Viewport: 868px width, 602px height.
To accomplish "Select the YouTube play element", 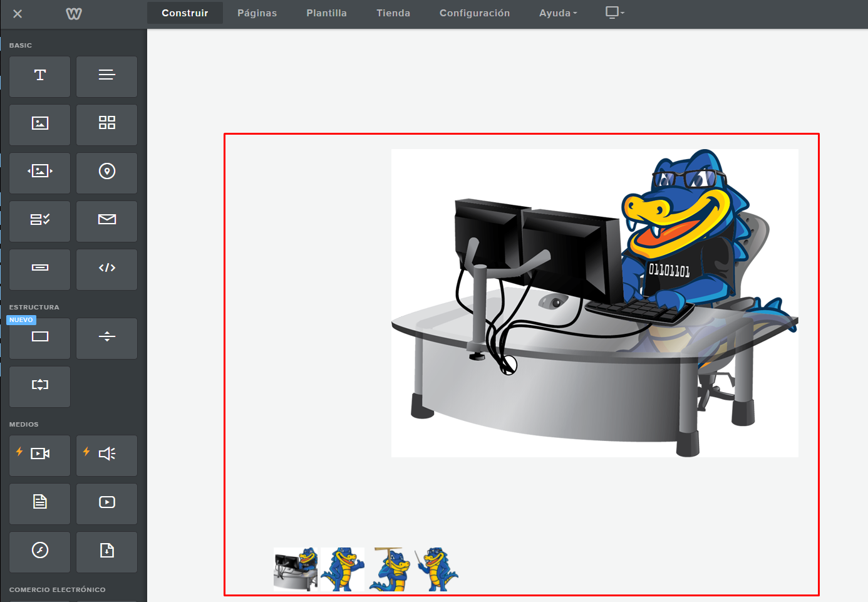I will [x=107, y=504].
